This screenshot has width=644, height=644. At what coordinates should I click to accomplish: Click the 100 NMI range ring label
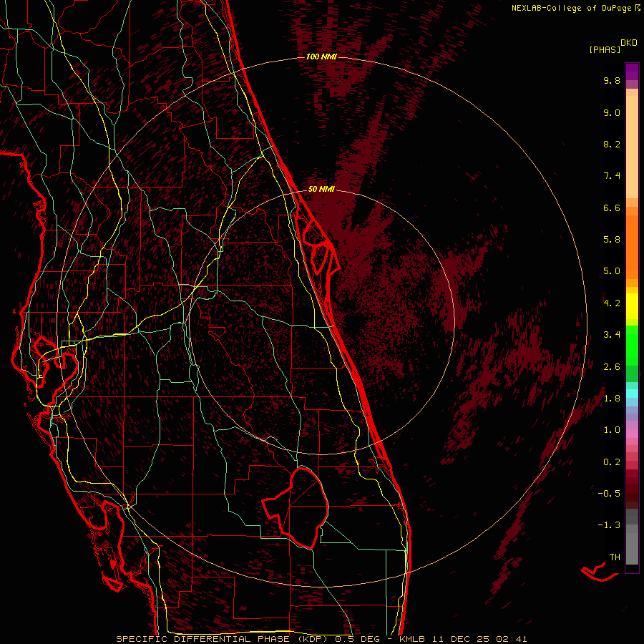click(321, 57)
